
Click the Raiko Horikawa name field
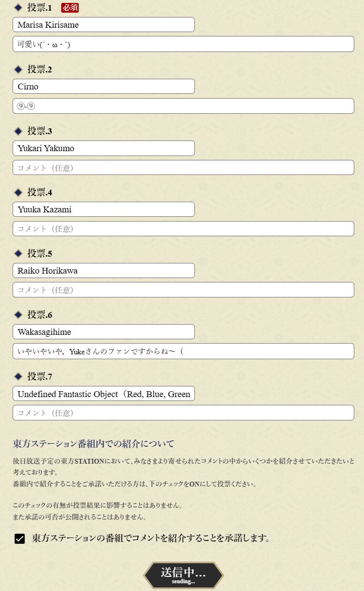click(x=104, y=271)
